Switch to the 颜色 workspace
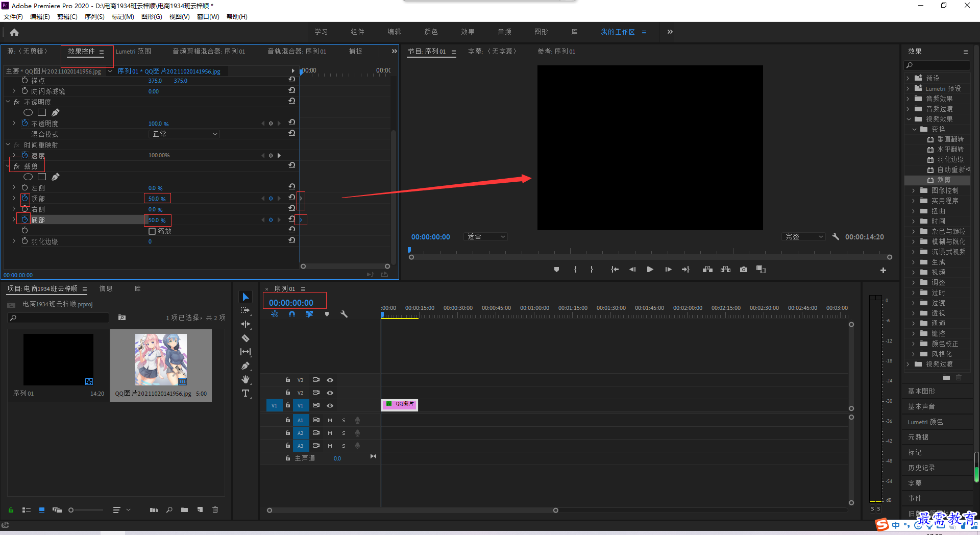 coord(431,32)
